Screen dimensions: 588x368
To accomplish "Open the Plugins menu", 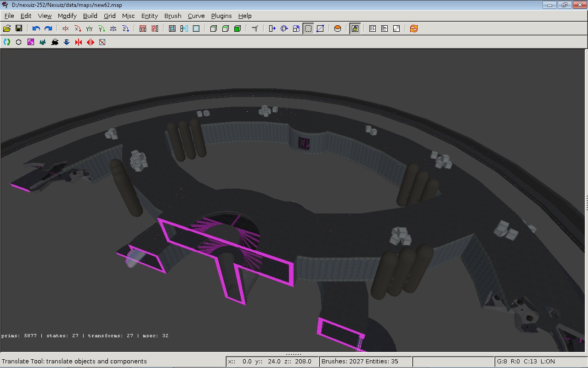I will (x=221, y=16).
